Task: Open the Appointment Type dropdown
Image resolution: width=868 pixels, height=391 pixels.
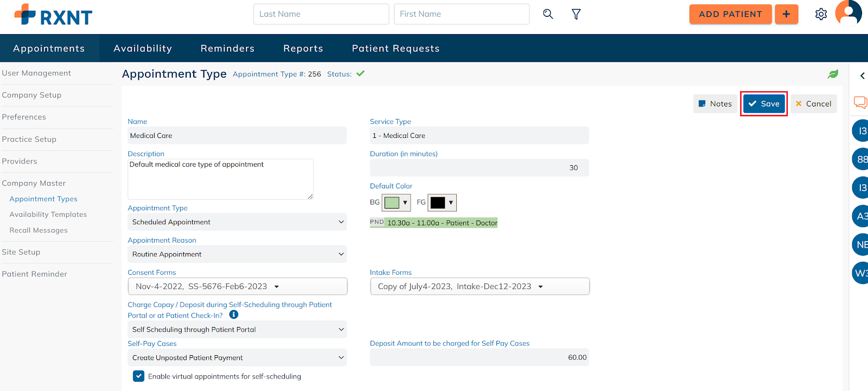Action: point(237,222)
